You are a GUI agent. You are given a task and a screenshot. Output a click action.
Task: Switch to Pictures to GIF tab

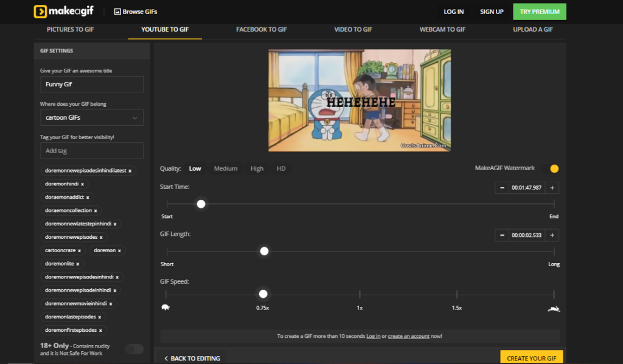point(71,29)
